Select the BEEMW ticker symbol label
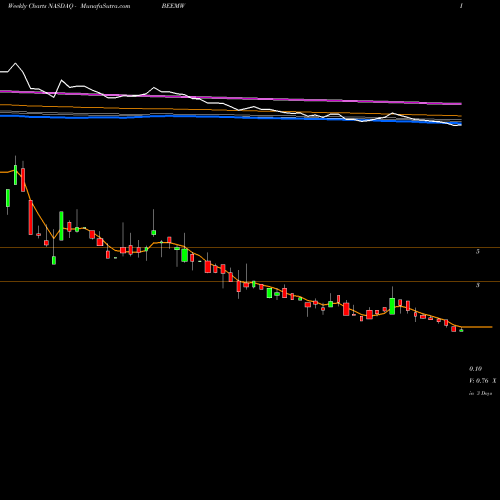Image resolution: width=500 pixels, height=500 pixels. click(173, 6)
